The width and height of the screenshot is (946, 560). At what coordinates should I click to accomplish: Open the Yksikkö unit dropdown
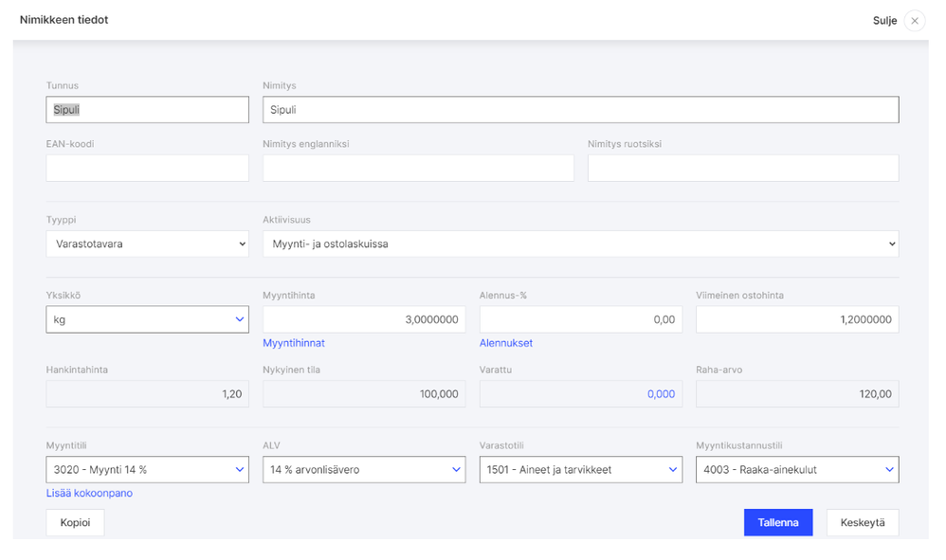[147, 319]
